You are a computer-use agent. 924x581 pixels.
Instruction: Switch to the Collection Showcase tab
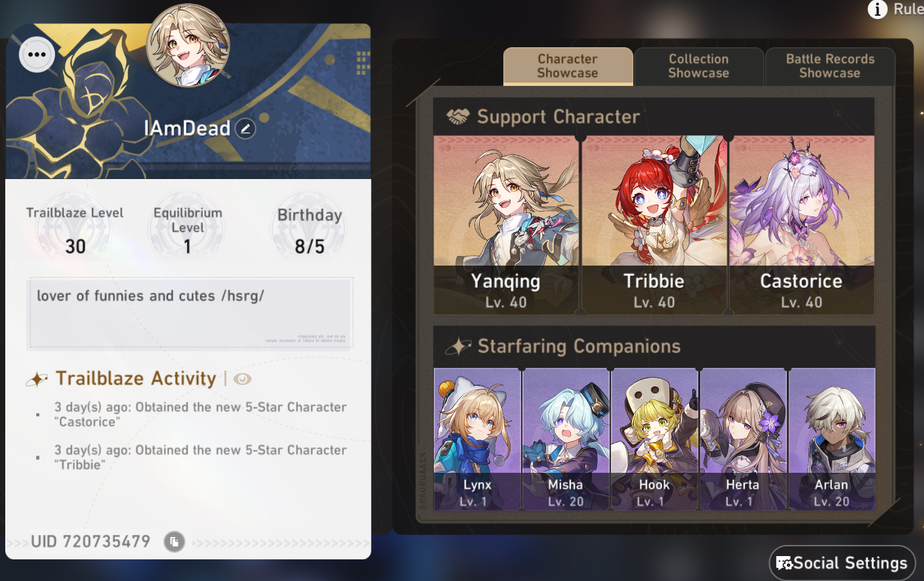click(699, 66)
